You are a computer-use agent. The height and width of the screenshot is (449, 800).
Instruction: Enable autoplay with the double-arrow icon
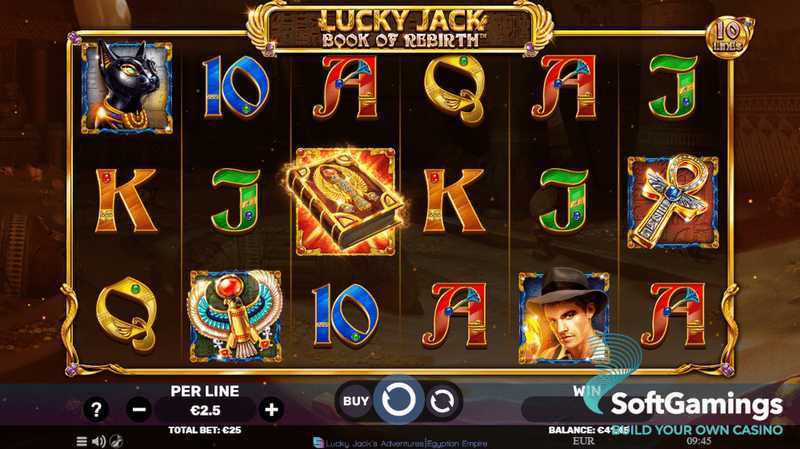point(442,401)
